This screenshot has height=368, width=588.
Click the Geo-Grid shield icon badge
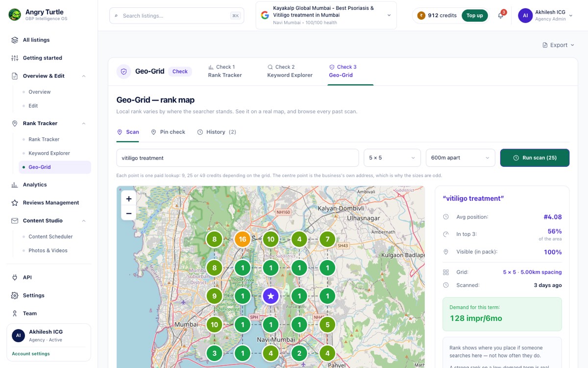point(124,72)
